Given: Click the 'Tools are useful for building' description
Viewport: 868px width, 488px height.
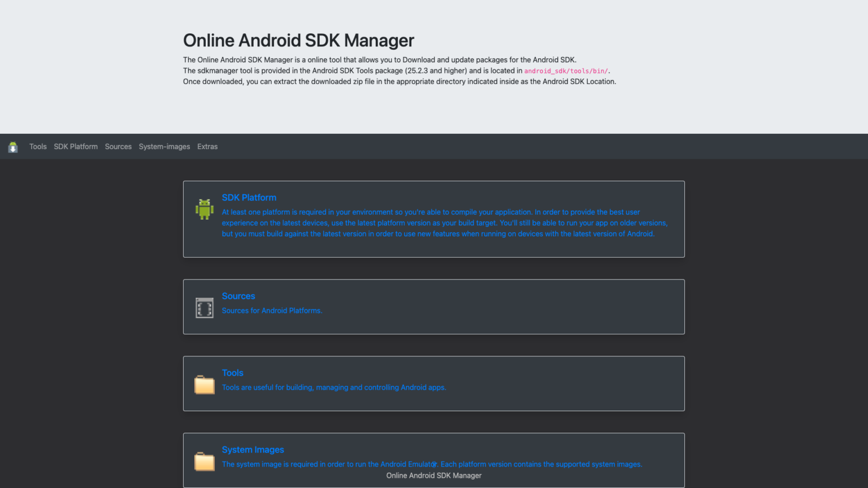Looking at the screenshot, I should tap(334, 387).
